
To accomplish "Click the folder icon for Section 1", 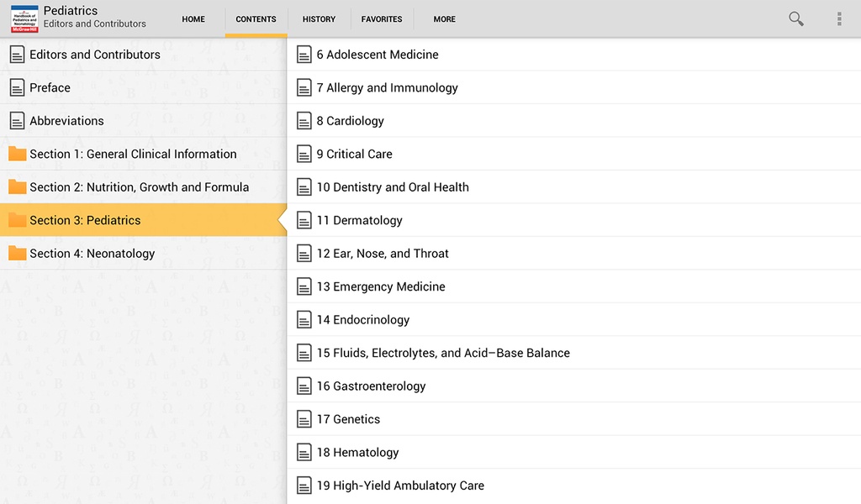I will (18, 154).
